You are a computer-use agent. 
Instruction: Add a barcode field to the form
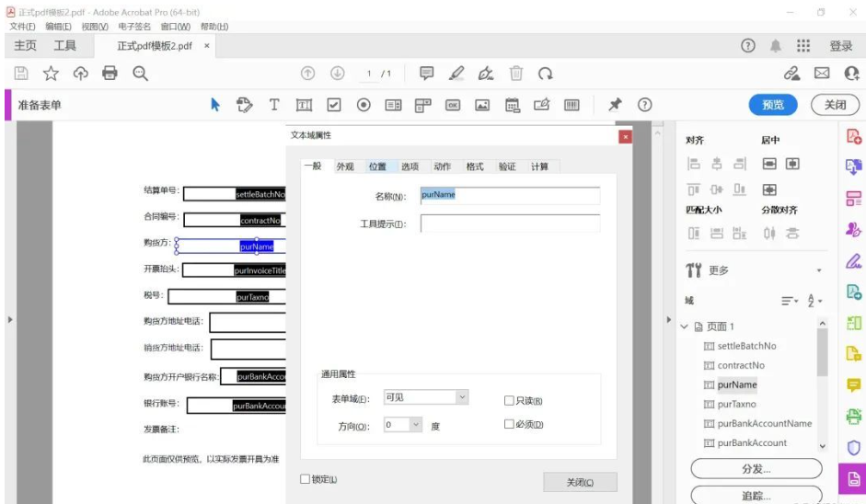(572, 105)
